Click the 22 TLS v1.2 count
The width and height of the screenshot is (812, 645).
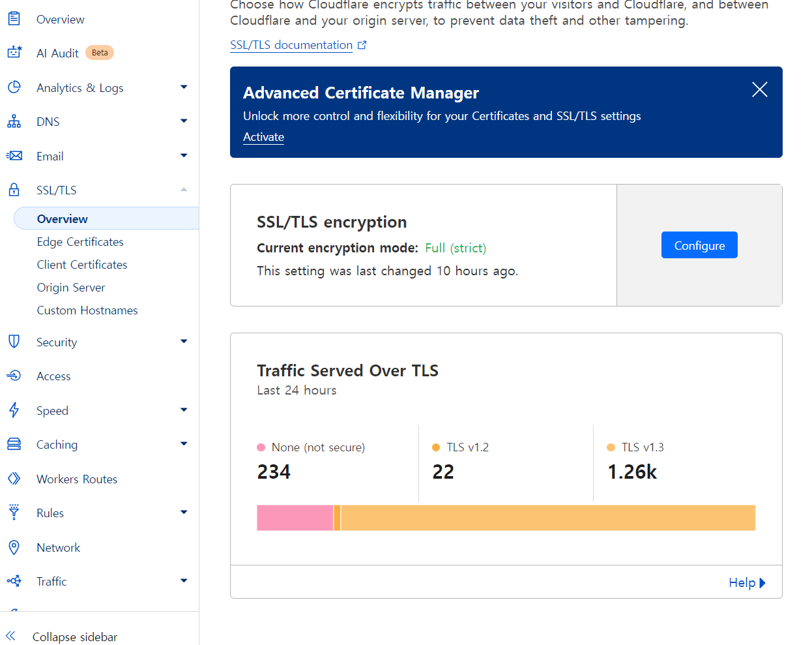(x=443, y=472)
